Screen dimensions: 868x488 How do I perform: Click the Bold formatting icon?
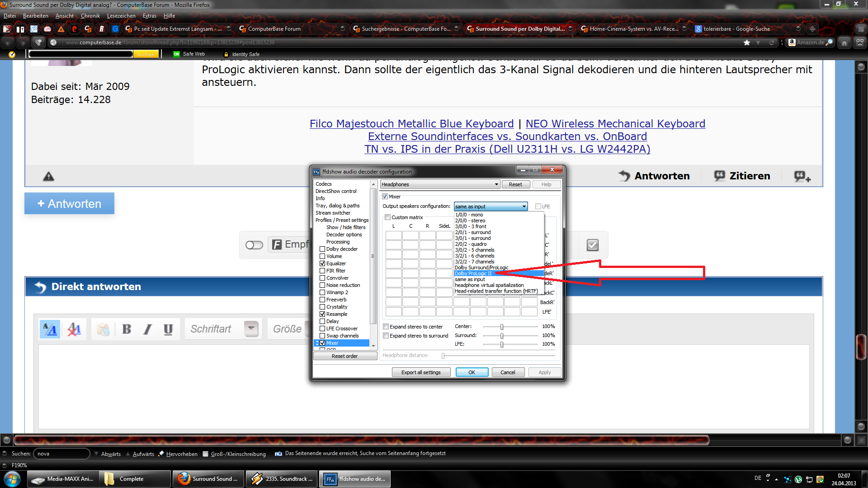[x=127, y=329]
